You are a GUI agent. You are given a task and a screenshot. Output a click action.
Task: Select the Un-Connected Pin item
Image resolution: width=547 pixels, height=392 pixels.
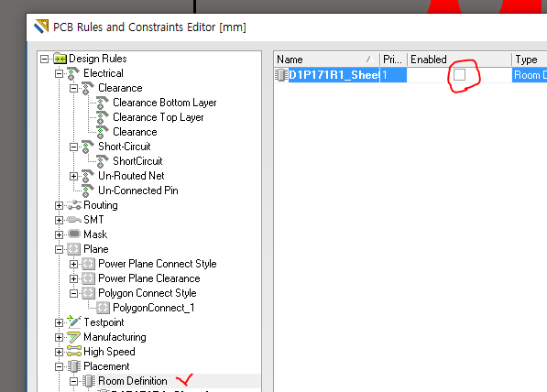point(138,191)
